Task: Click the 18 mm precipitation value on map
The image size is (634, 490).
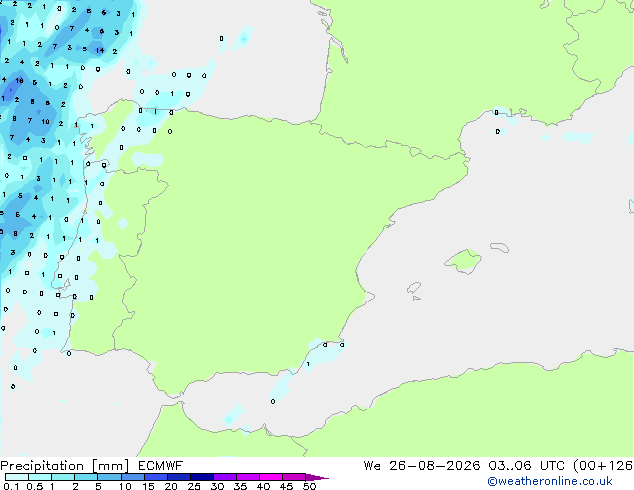Action: (x=19, y=81)
